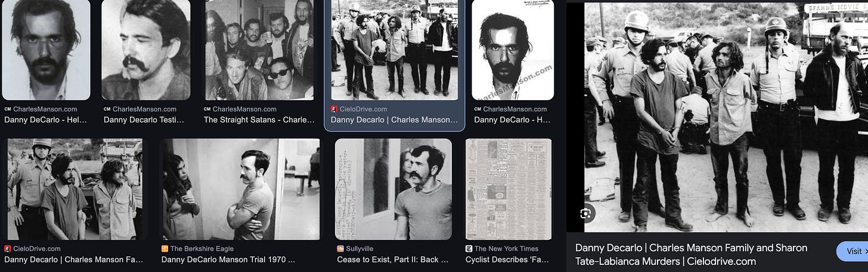Image resolution: width=868 pixels, height=272 pixels.
Task: Open the Sullyville 'Cease to Exist' thumbnail
Action: [393, 189]
